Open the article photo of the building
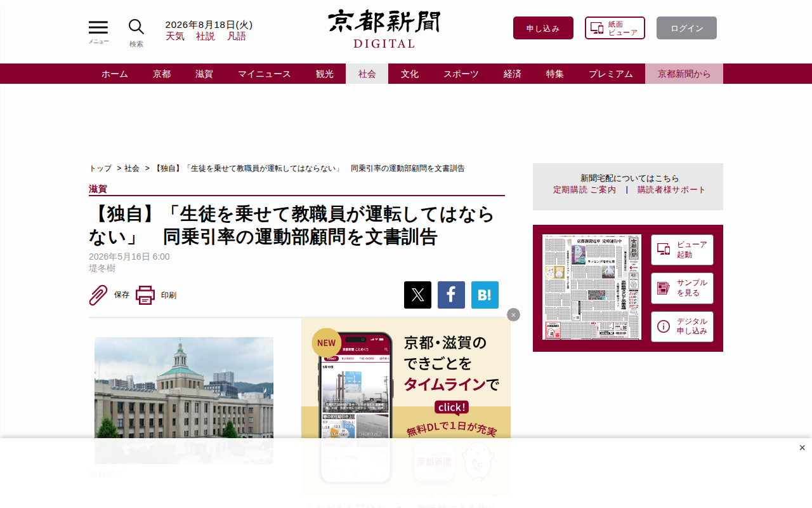812x508 pixels. click(184, 401)
